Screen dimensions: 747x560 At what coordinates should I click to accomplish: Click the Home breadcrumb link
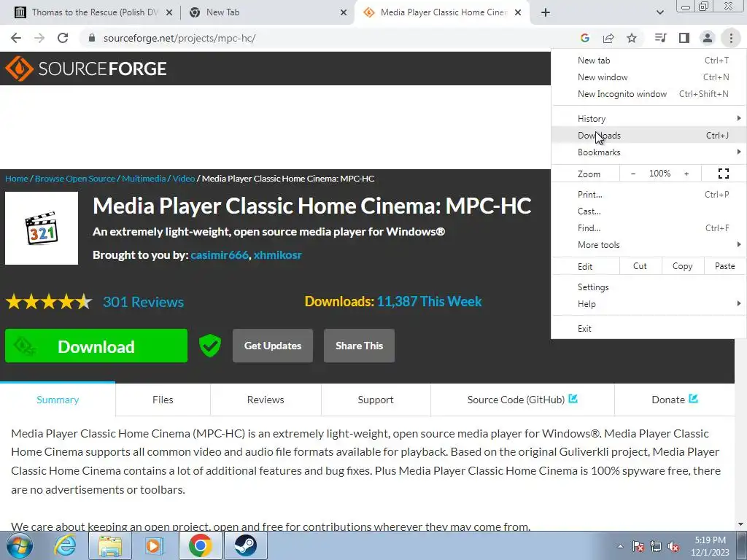[x=17, y=179]
